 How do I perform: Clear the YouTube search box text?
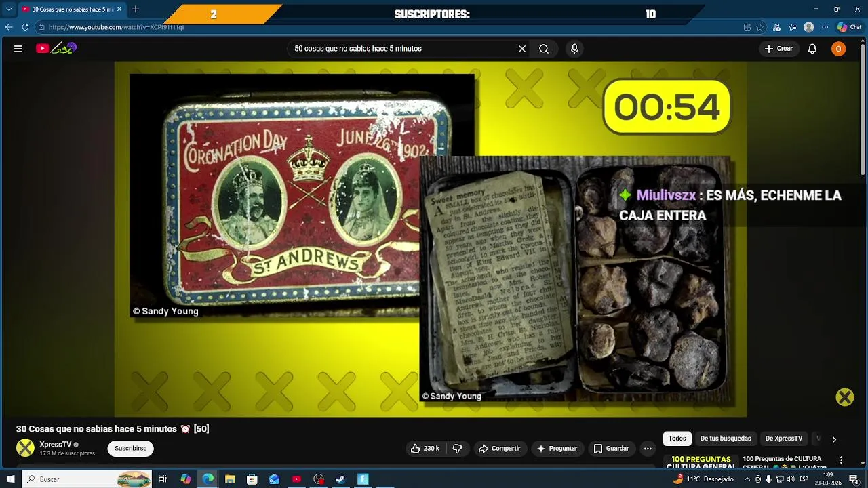click(x=522, y=49)
